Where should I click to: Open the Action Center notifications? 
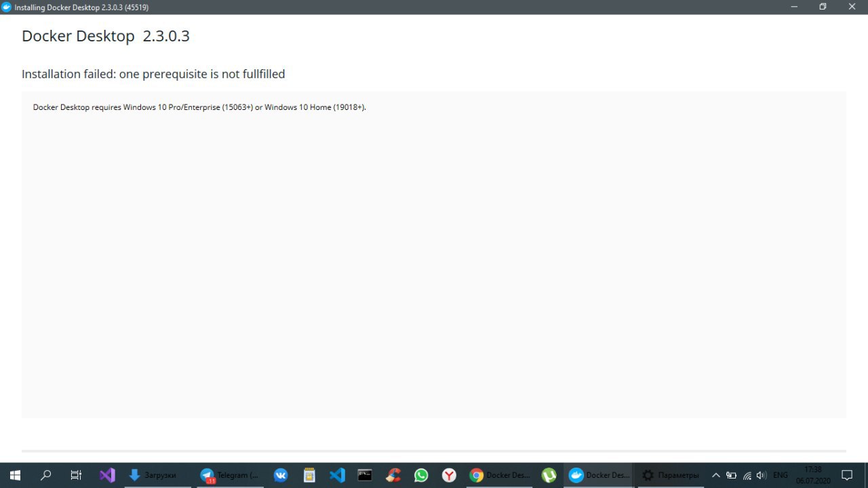(847, 475)
